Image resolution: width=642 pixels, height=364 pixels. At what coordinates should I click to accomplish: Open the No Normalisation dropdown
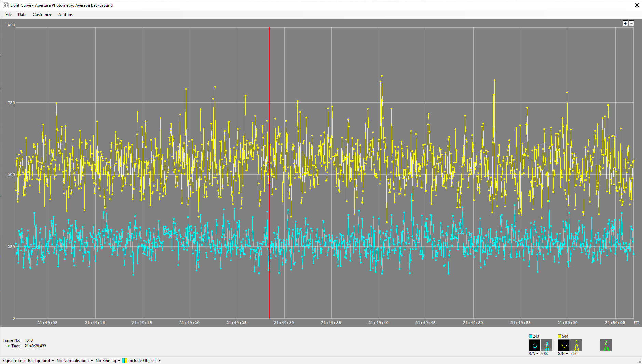coord(74,361)
